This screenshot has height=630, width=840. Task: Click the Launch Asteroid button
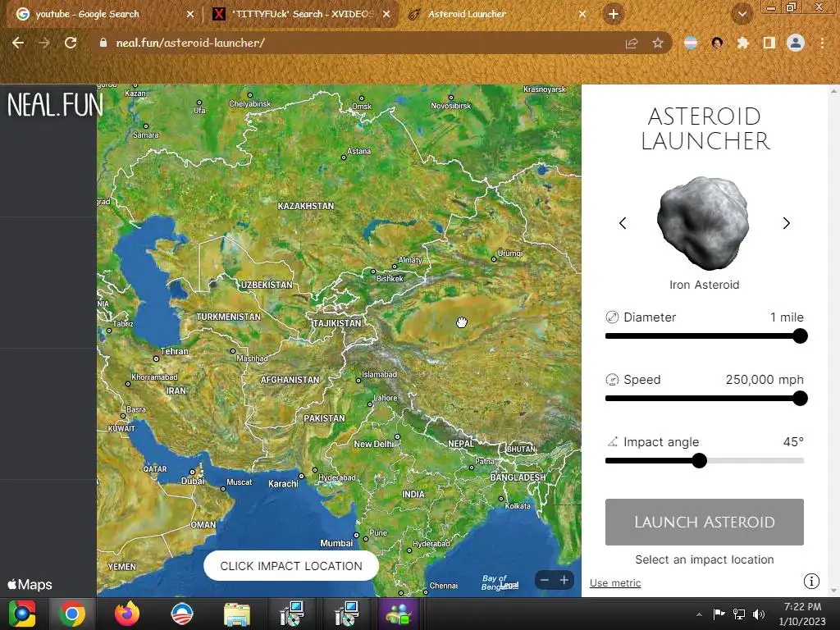click(x=705, y=522)
